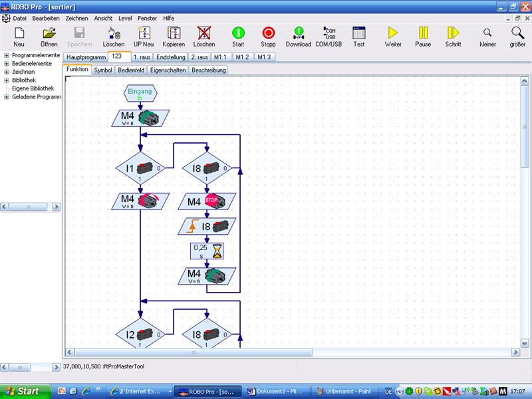Create a new file with the Neu icon
This screenshot has width=532, height=399.
point(19,37)
